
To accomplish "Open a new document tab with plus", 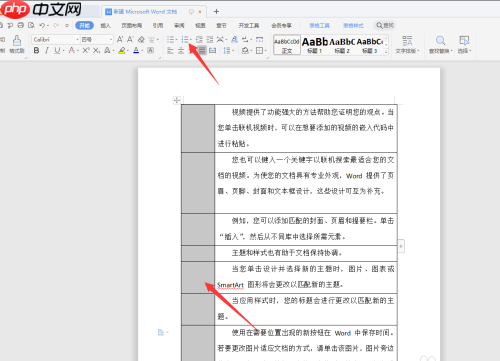I will (216, 12).
